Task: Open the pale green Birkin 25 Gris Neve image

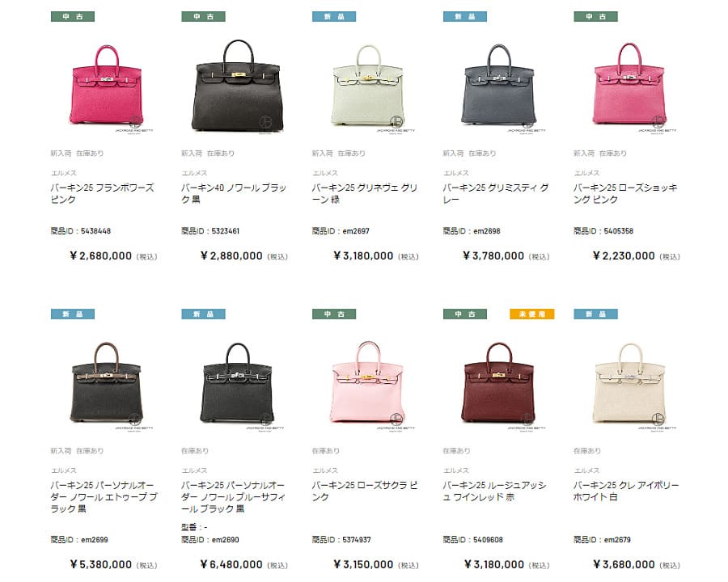Action: click(368, 84)
